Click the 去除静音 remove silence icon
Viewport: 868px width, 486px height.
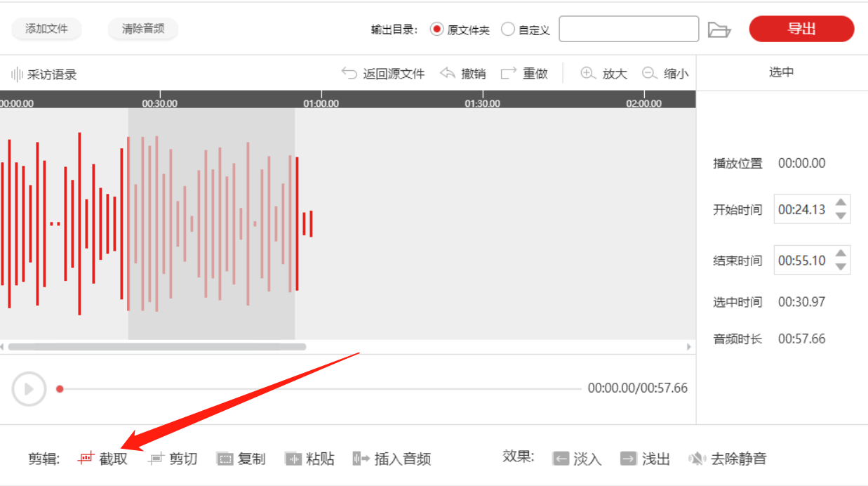click(697, 459)
